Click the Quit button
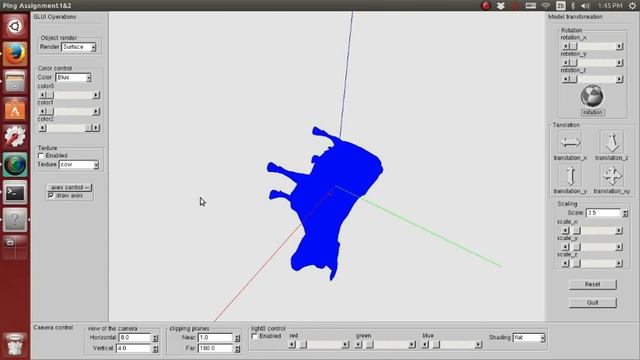 (592, 303)
